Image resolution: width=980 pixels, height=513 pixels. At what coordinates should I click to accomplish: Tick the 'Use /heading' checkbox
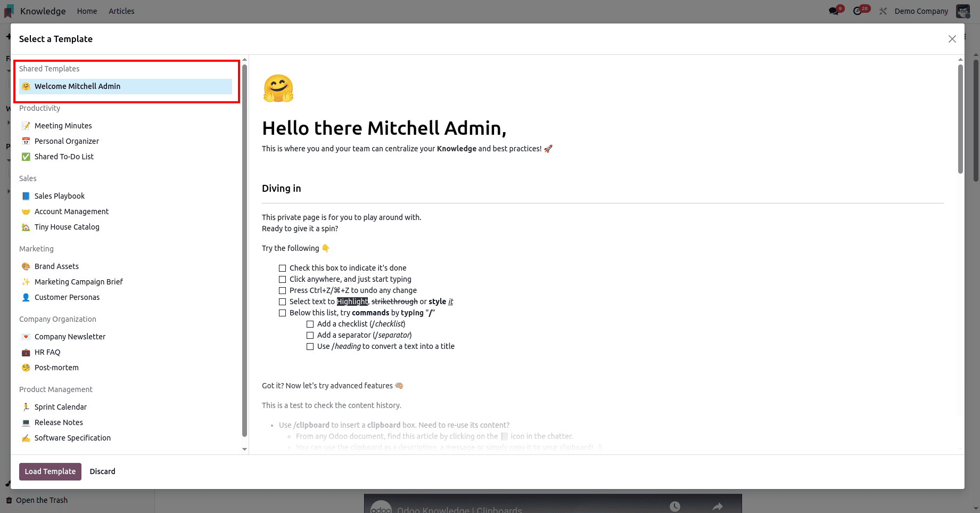[x=310, y=346]
